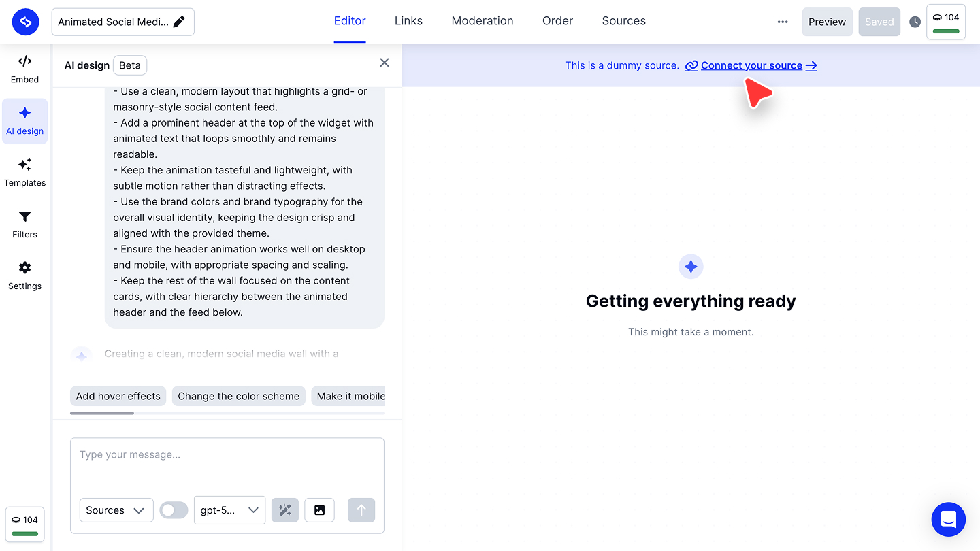Click Add hover effects suggestion

click(x=118, y=396)
